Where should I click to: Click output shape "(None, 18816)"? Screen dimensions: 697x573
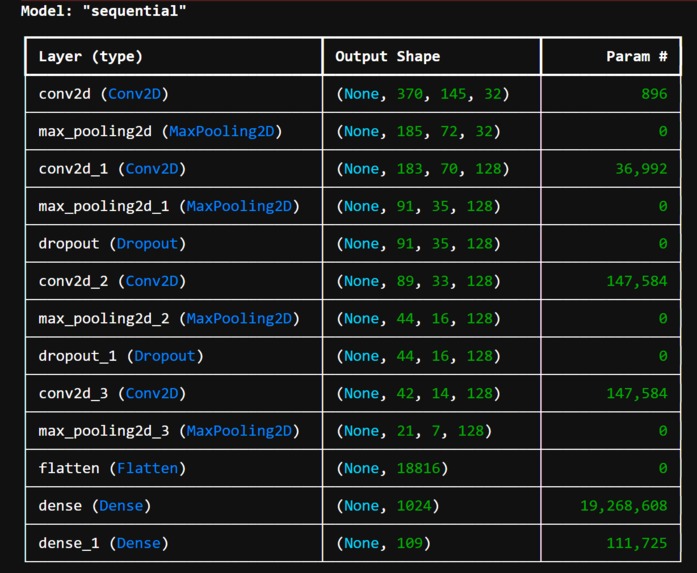tap(392, 468)
